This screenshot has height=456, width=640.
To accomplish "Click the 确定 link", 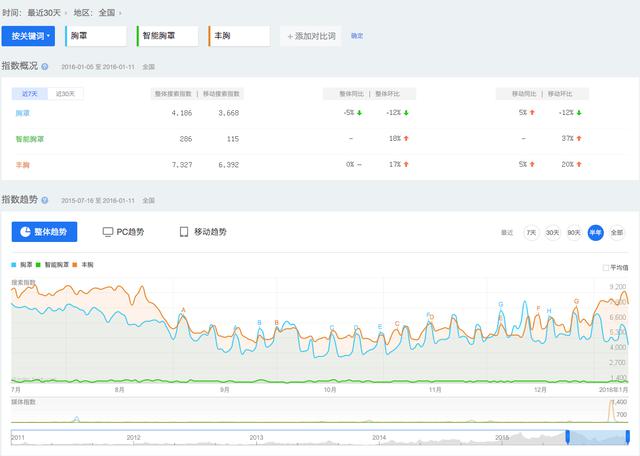I will tap(357, 36).
